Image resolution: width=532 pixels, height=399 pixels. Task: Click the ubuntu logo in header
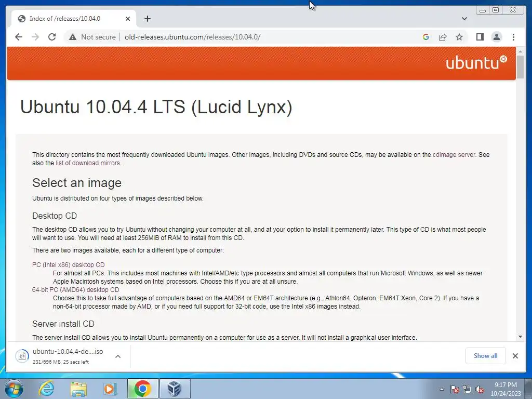[x=476, y=63]
